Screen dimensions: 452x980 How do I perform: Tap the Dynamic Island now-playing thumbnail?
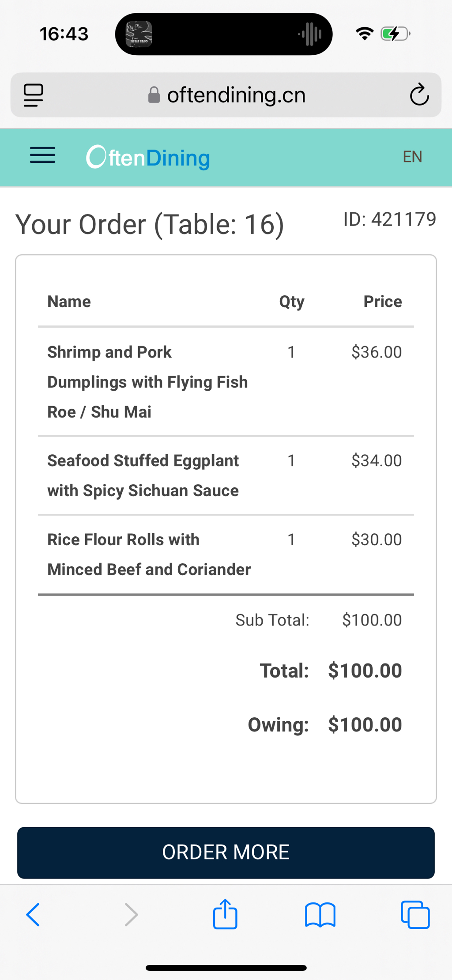click(139, 34)
